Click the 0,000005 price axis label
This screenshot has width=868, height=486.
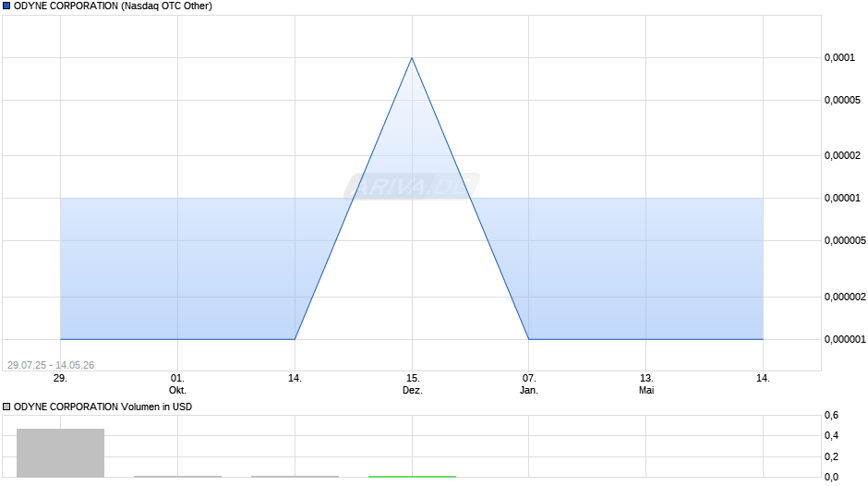point(845,240)
